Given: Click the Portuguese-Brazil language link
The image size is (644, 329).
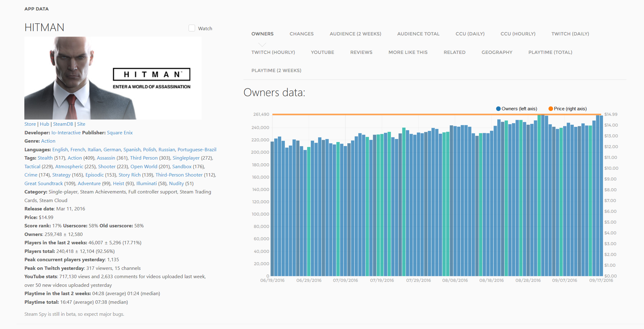Looking at the screenshot, I should [197, 150].
